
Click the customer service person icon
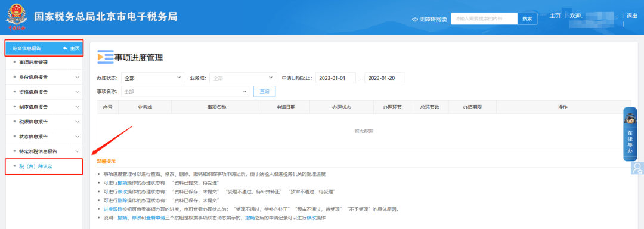pos(637,168)
